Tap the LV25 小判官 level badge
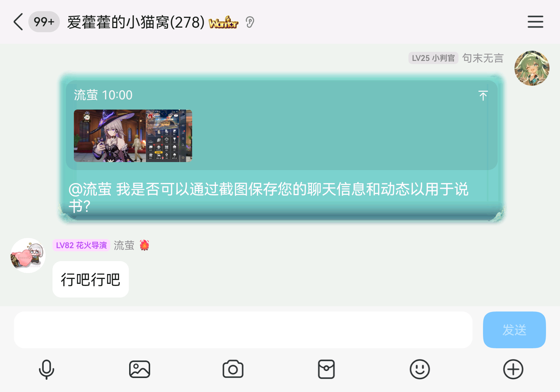Image resolution: width=560 pixels, height=392 pixels. 433,58
